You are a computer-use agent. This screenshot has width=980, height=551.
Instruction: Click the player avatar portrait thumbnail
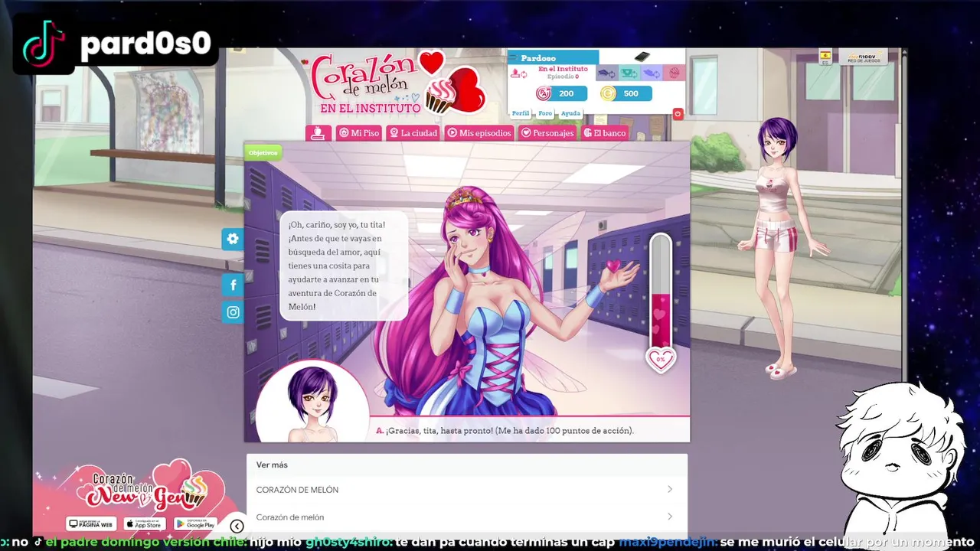tap(312, 403)
